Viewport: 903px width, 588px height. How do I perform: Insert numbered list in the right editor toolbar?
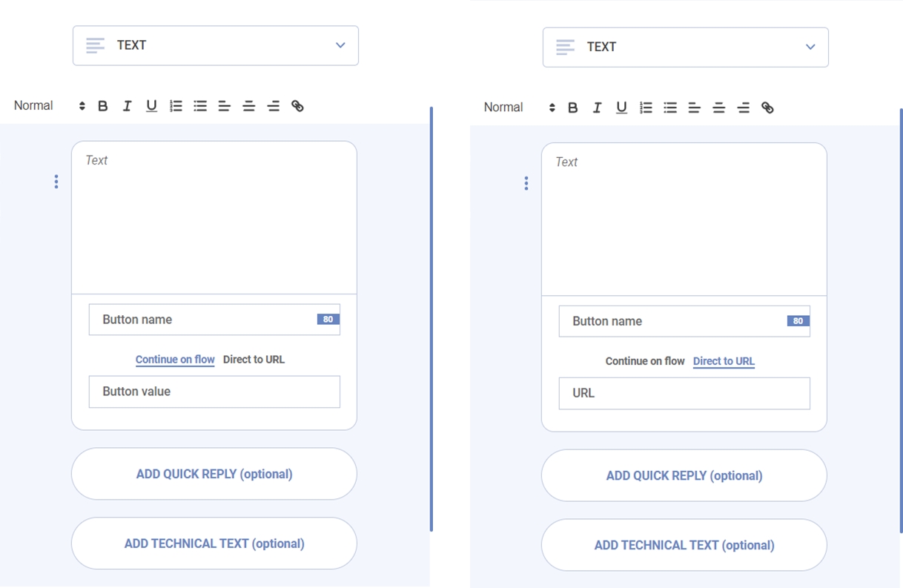click(x=646, y=108)
